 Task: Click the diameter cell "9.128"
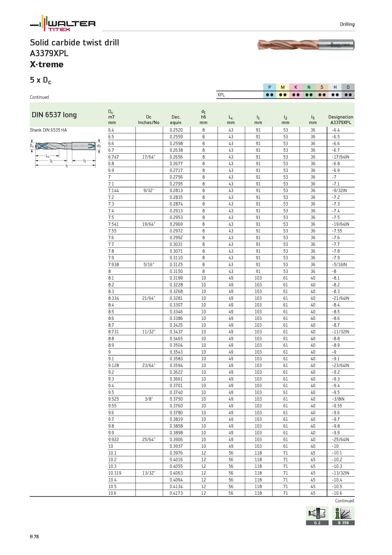coord(113,365)
